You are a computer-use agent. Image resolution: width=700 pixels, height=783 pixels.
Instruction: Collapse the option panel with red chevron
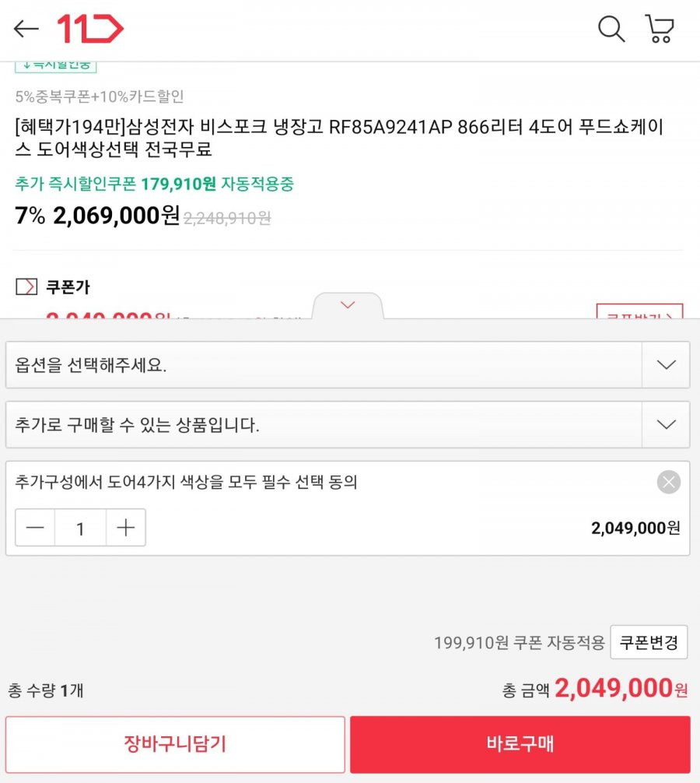[x=348, y=305]
